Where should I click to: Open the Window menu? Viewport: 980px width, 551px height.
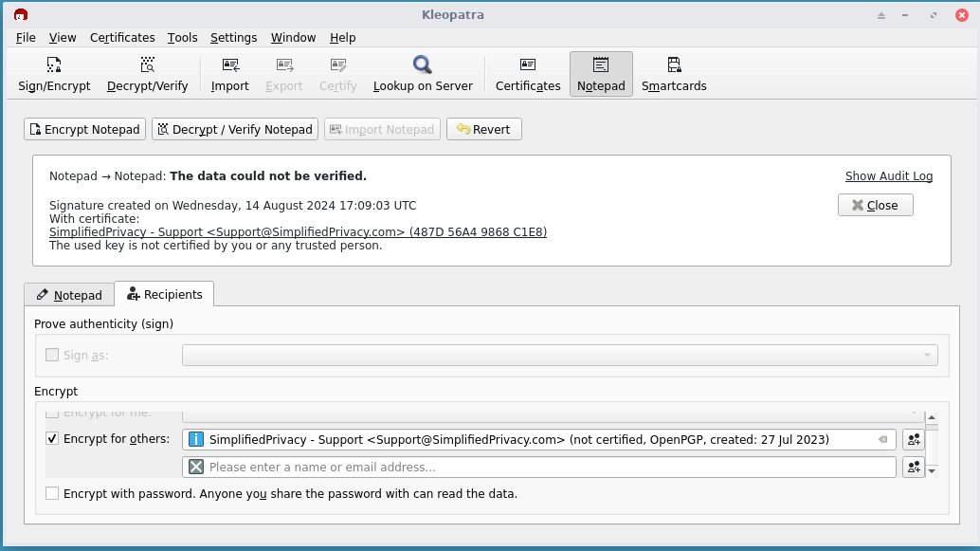[x=293, y=38]
